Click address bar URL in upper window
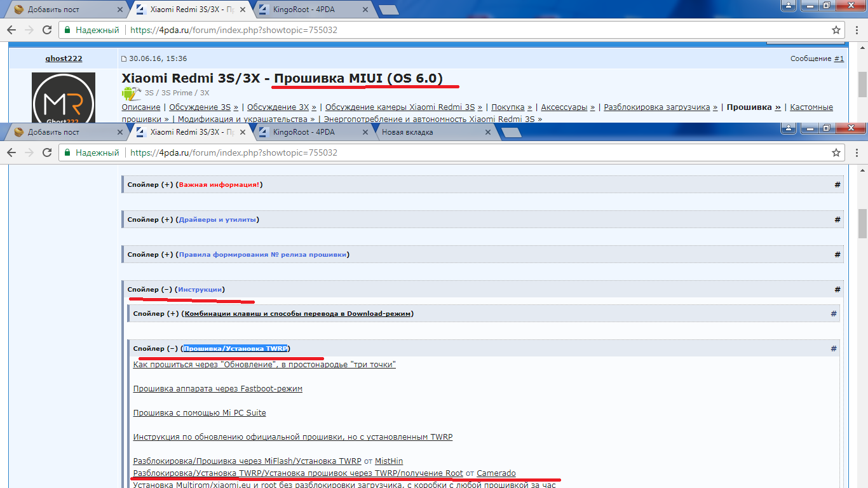 pyautogui.click(x=234, y=30)
